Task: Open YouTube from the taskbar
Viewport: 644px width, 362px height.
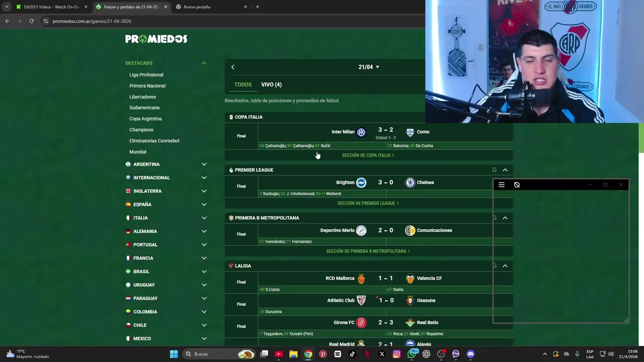Action: 279,354
